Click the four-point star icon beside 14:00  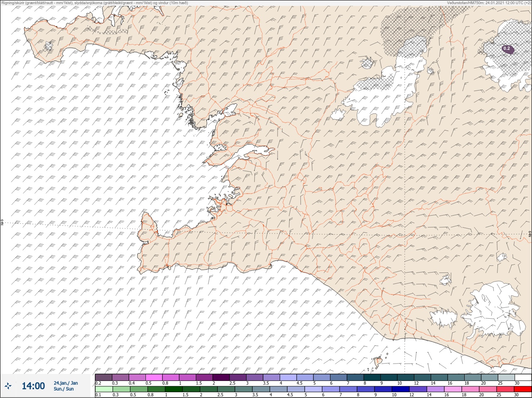(8, 386)
